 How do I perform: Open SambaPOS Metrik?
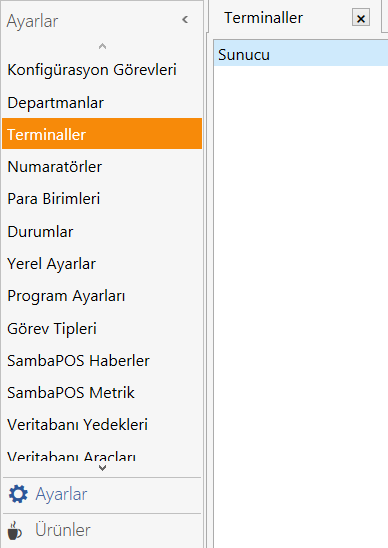[102, 392]
